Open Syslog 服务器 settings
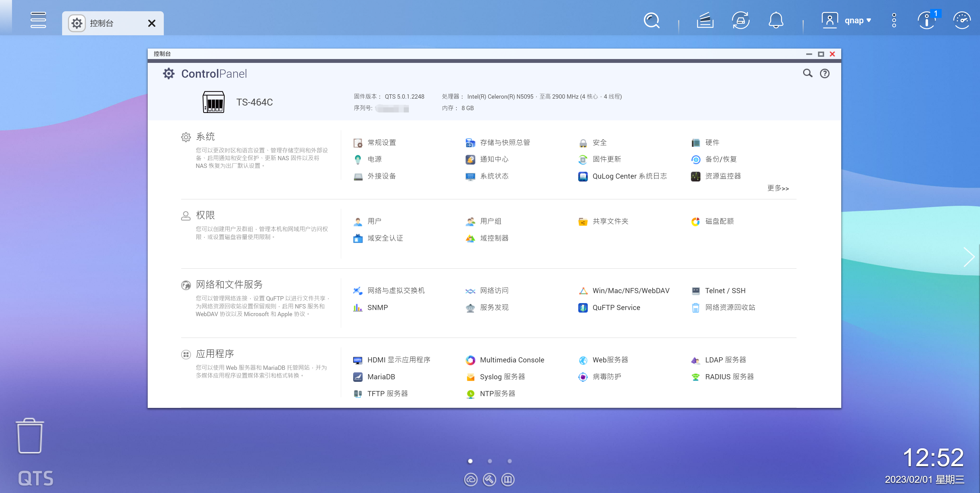This screenshot has width=980, height=493. tap(495, 377)
